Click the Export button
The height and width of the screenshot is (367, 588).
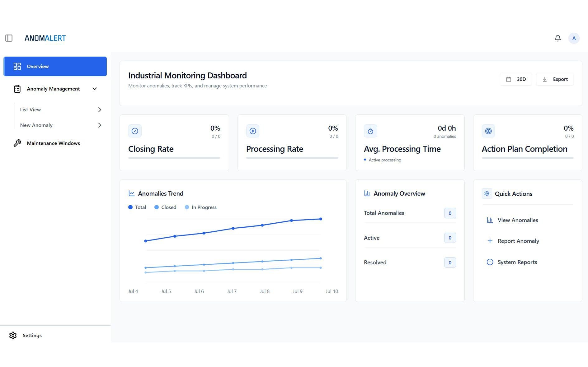pos(555,79)
